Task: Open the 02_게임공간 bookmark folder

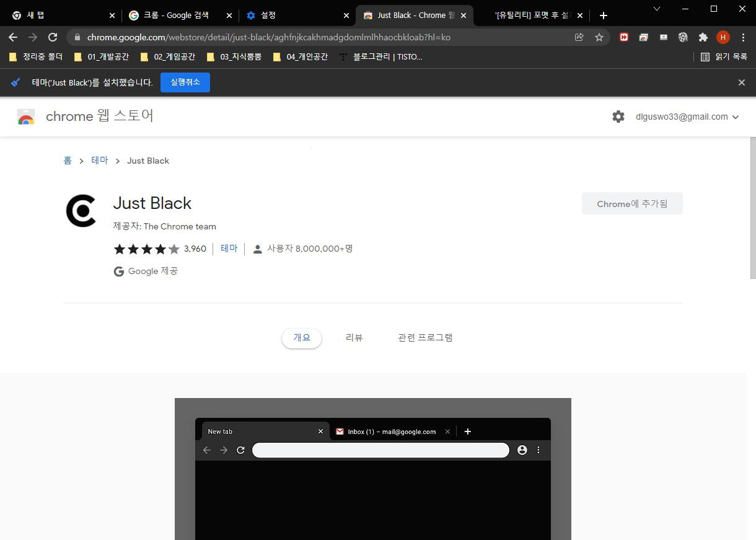Action: [x=167, y=56]
